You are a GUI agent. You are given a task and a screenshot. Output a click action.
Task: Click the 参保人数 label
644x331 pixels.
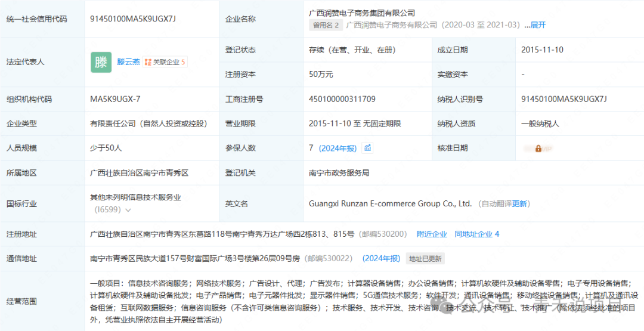point(241,149)
